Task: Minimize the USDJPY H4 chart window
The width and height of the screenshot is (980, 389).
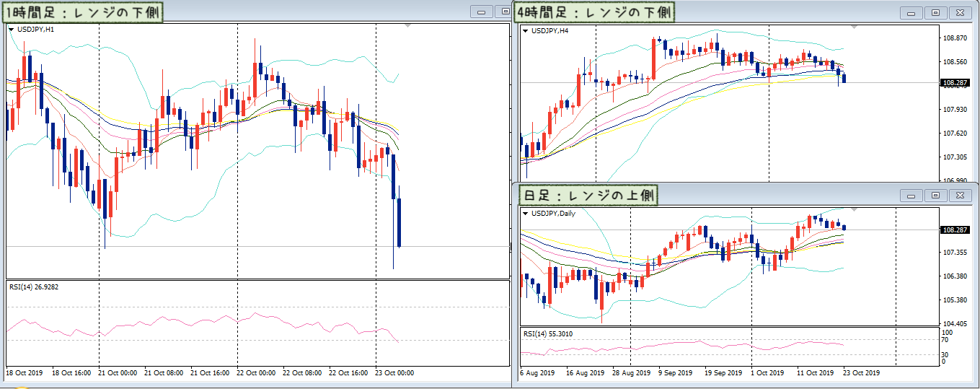Action: 913,12
